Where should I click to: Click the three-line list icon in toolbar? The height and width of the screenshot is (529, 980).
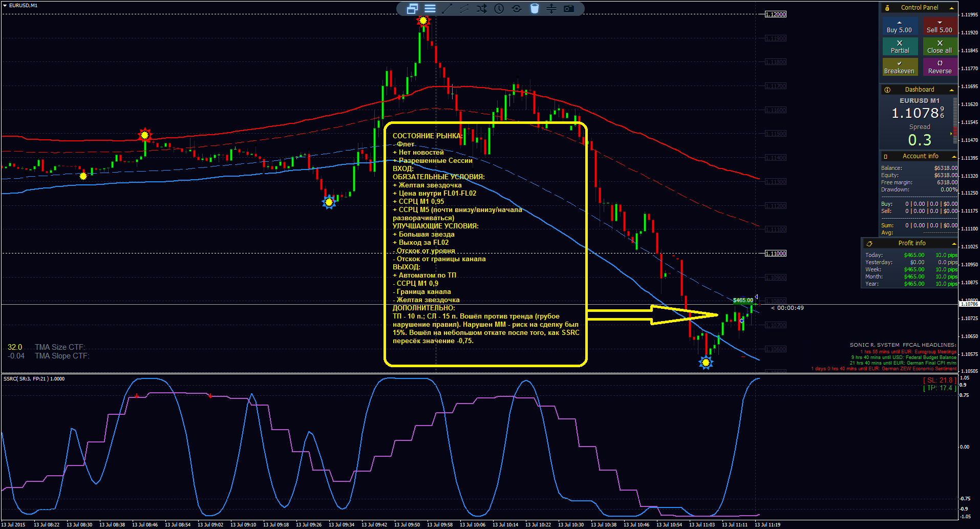430,9
